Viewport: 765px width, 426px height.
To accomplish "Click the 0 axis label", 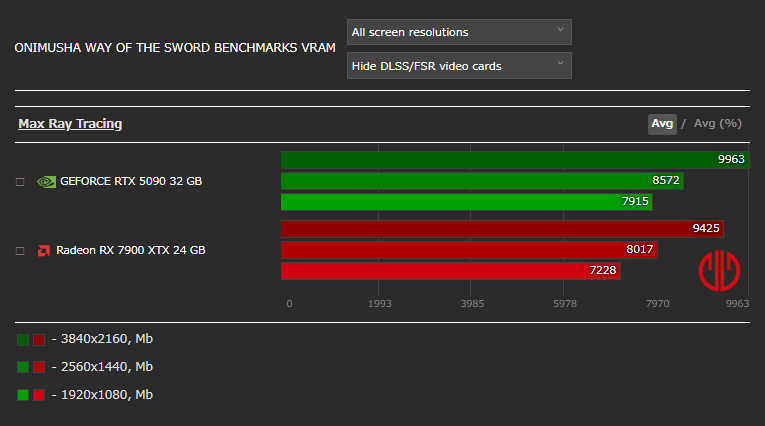I will tap(289, 304).
